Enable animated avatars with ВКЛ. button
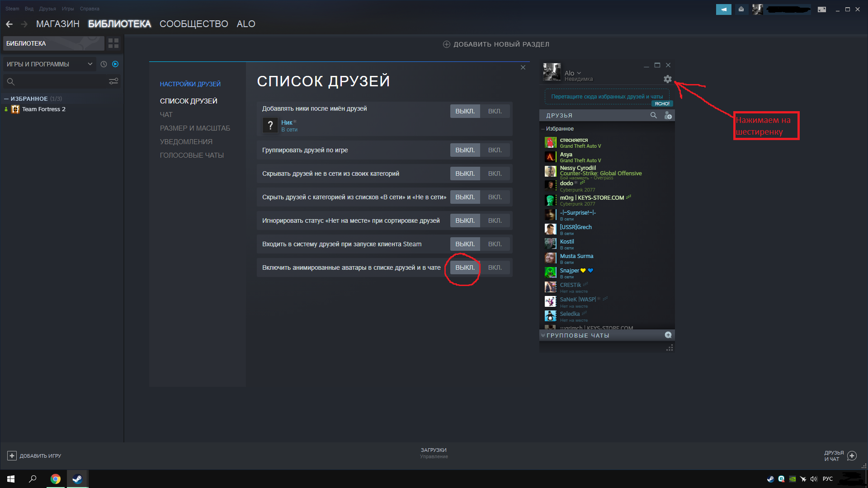Image resolution: width=868 pixels, height=488 pixels. [x=495, y=267]
